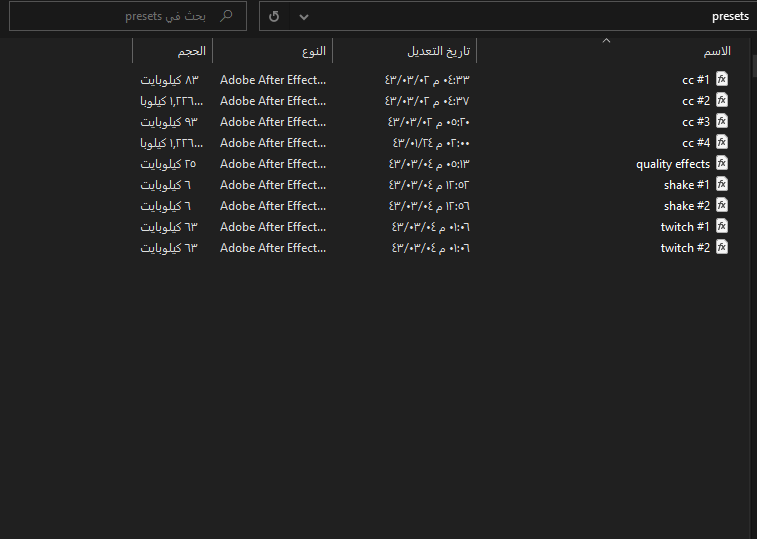Click the twitch #1 preset icon
Image resolution: width=757 pixels, height=539 pixels.
point(722,226)
